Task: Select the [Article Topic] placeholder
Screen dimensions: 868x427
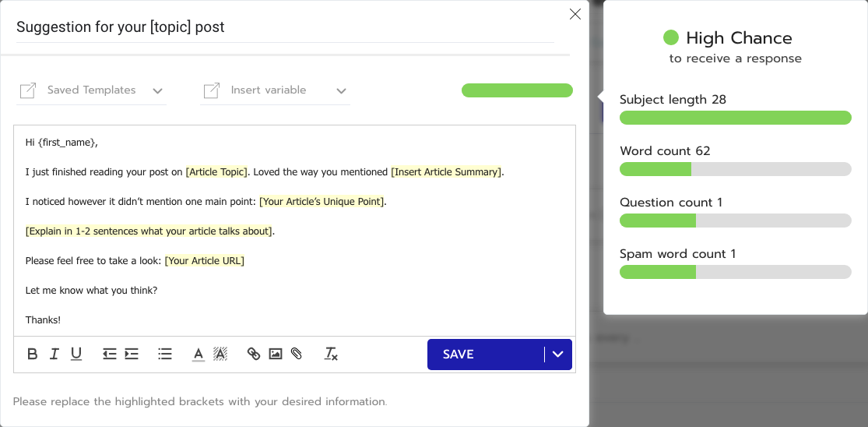Action: [x=217, y=171]
